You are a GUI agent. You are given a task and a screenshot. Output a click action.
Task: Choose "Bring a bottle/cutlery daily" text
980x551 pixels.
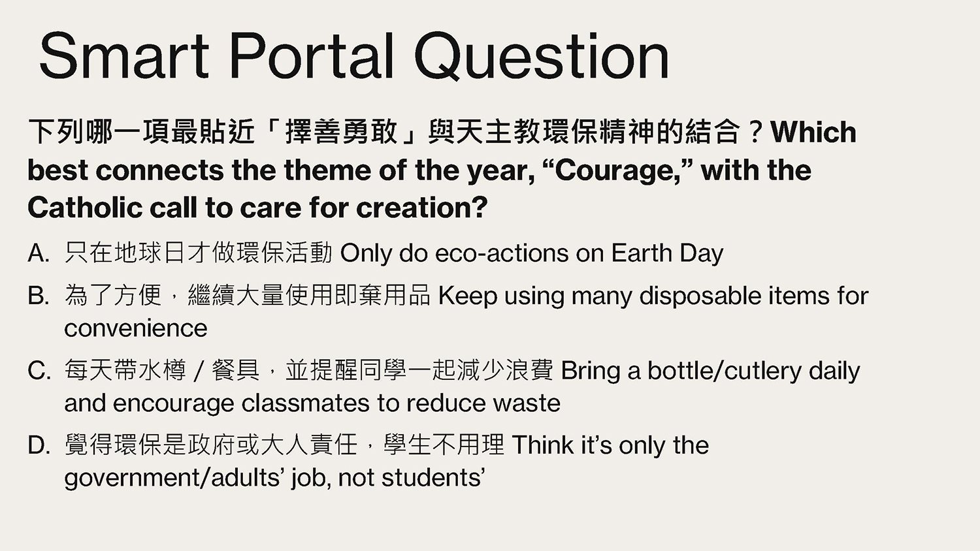(710, 371)
